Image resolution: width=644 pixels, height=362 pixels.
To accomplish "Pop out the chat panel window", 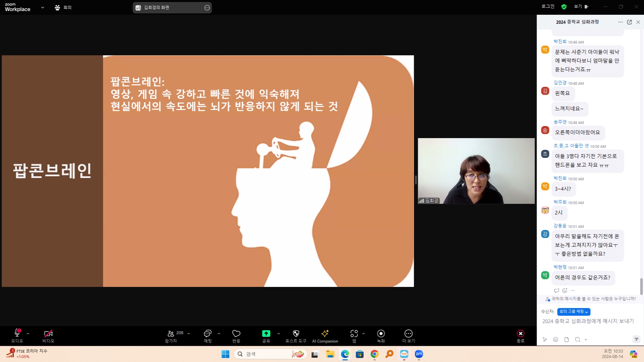I will [x=629, y=22].
